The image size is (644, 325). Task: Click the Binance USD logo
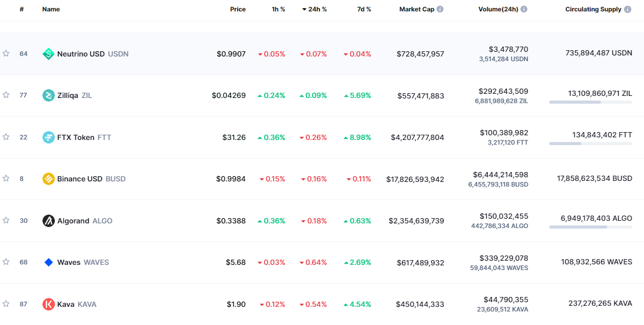pyautogui.click(x=48, y=179)
